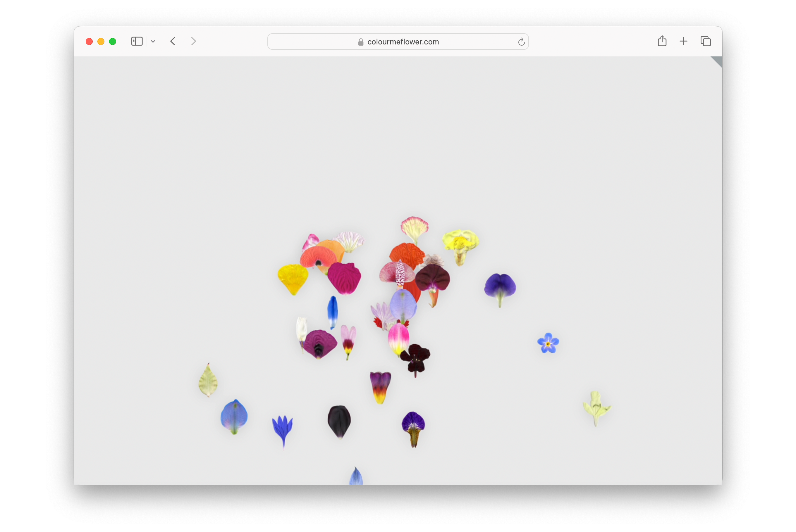The width and height of the screenshot is (796, 532).
Task: Toggle the Safari sidebar
Action: coord(137,42)
